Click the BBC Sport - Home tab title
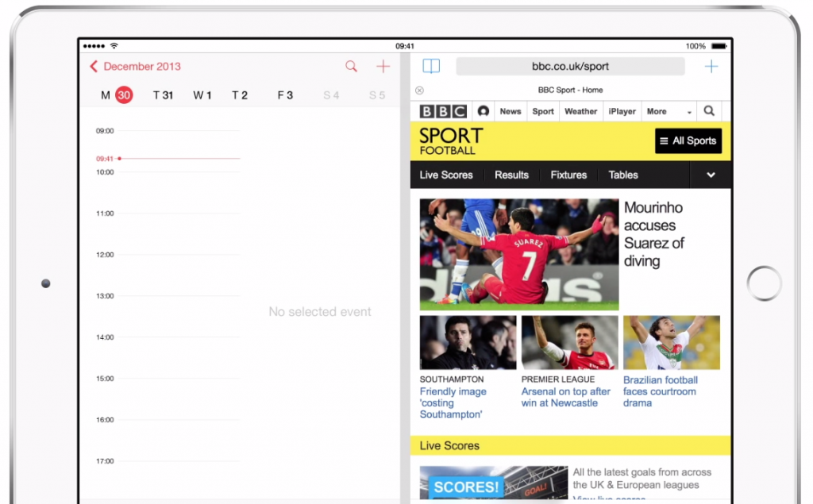813x504 pixels. [570, 90]
